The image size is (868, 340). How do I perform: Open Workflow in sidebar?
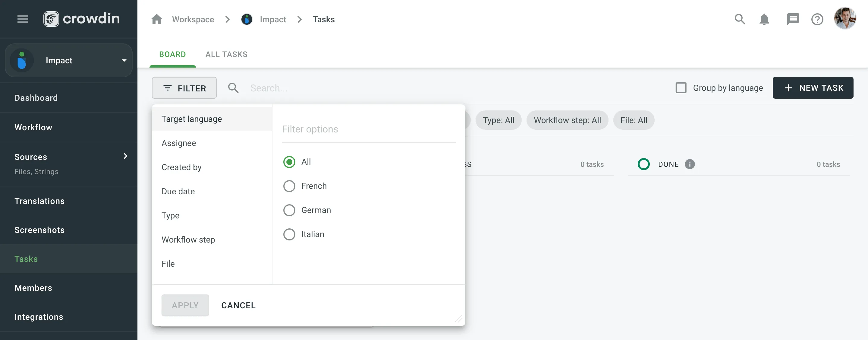click(x=69, y=128)
